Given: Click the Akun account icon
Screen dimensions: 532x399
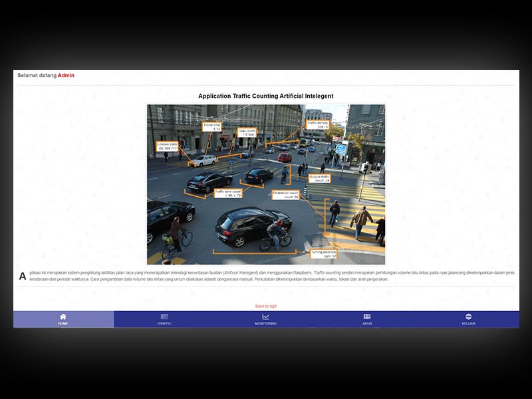Looking at the screenshot, I should [367, 317].
